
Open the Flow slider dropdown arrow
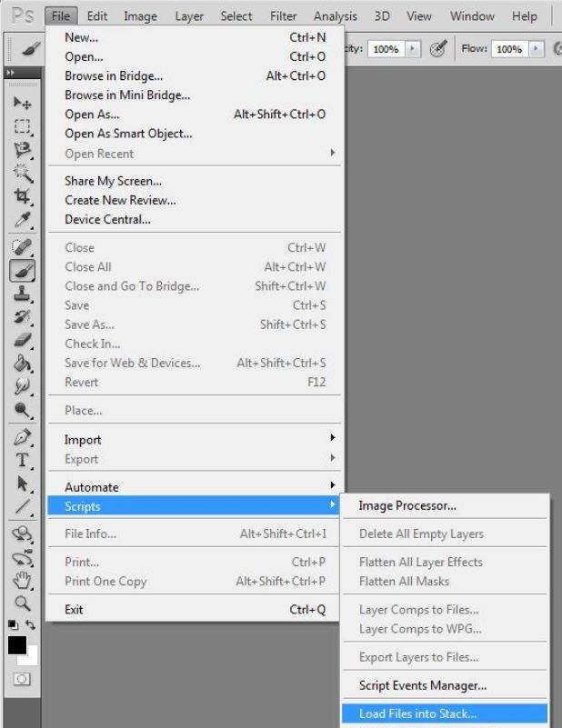coord(535,47)
